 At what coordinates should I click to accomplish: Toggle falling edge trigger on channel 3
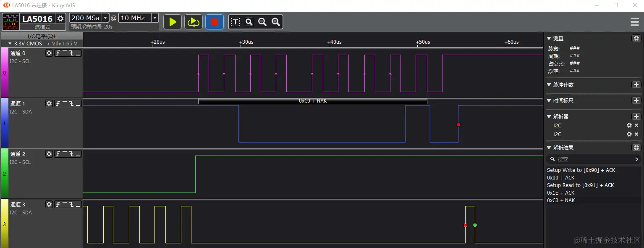click(x=71, y=204)
